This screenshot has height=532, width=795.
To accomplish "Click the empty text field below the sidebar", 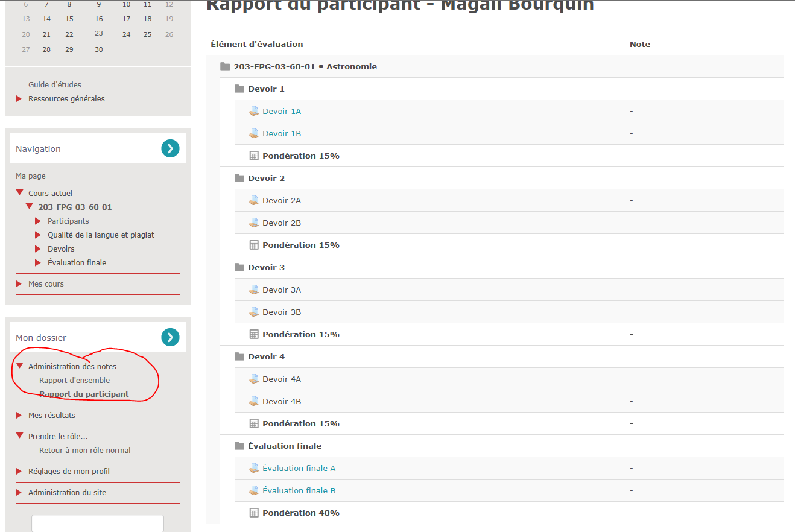I will (98, 523).
